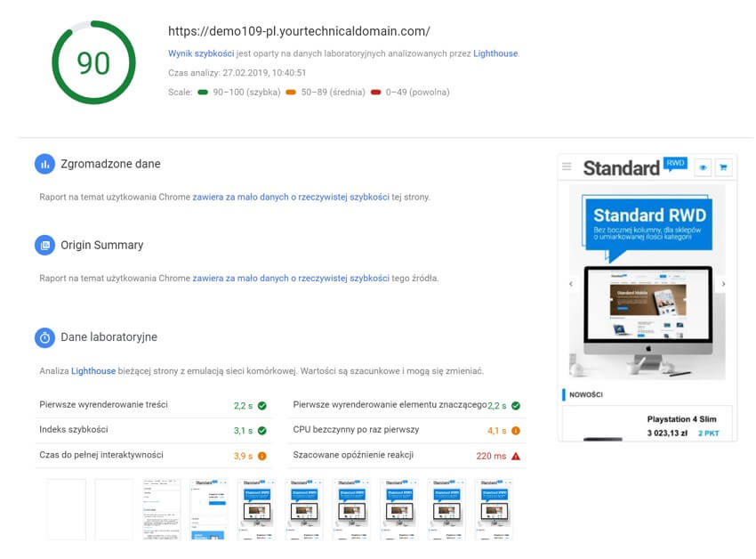Click the Origin Summary icon

click(x=44, y=245)
